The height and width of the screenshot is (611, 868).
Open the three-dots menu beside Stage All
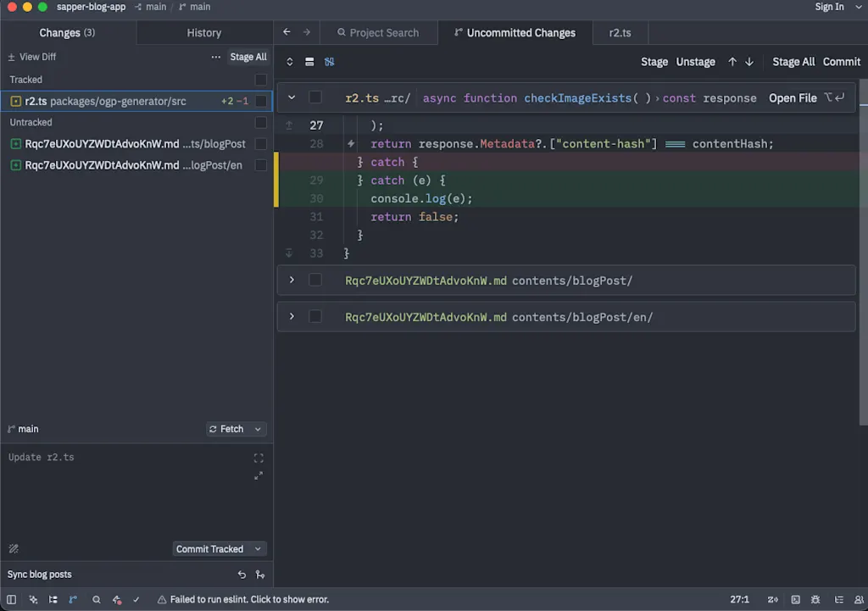tap(216, 57)
